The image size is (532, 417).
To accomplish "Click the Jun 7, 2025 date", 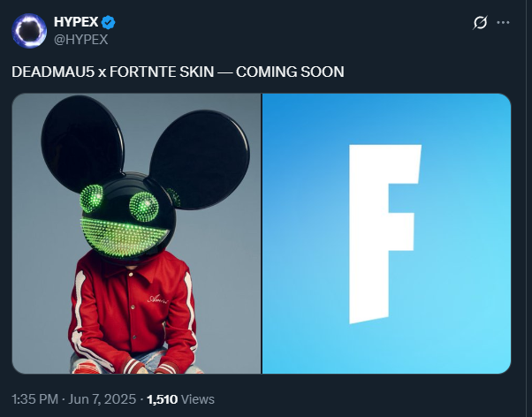I will click(103, 399).
